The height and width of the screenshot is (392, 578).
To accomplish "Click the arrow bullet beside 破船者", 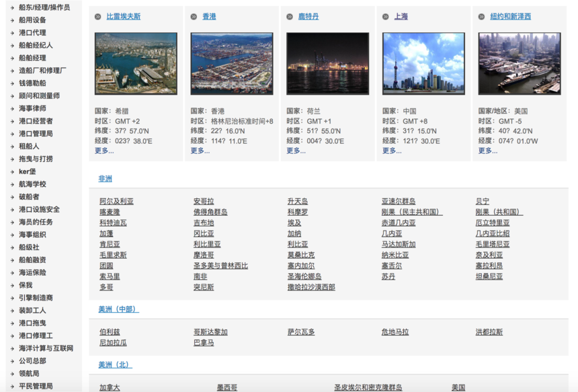I will tap(12, 197).
